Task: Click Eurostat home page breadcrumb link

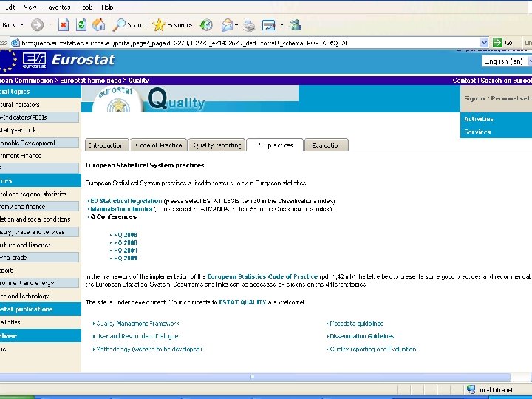Action: click(x=91, y=81)
